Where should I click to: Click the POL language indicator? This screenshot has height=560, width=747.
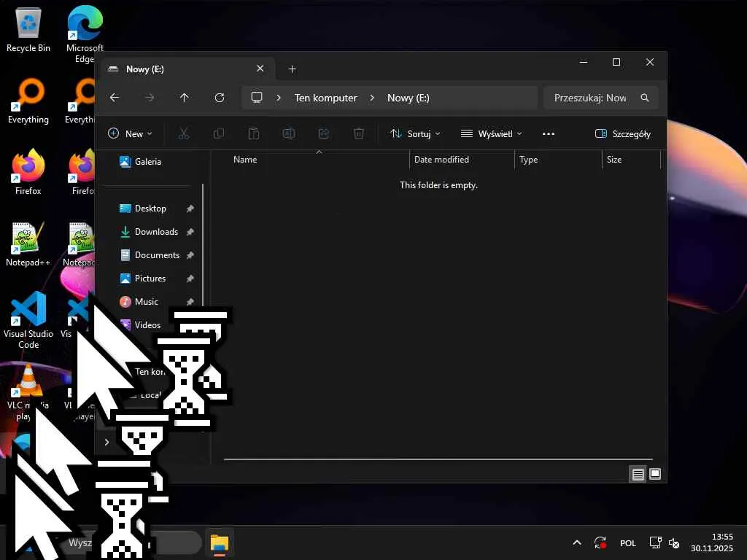click(628, 542)
